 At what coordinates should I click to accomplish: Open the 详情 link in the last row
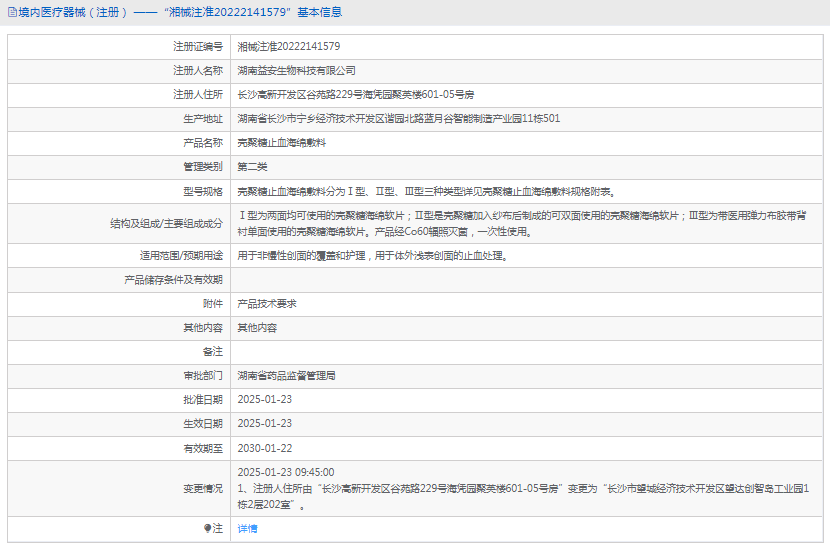(247, 528)
